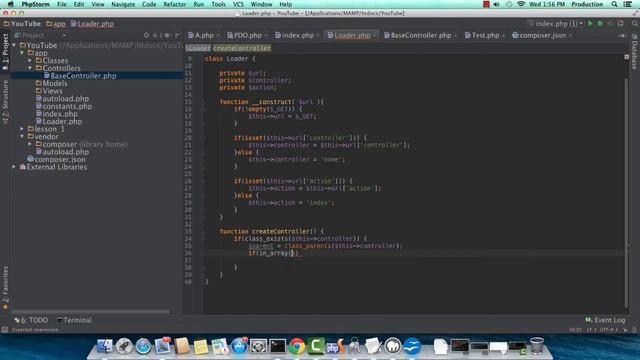Open the Favorites tool window strip
The height and width of the screenshot is (360, 640).
(5, 288)
